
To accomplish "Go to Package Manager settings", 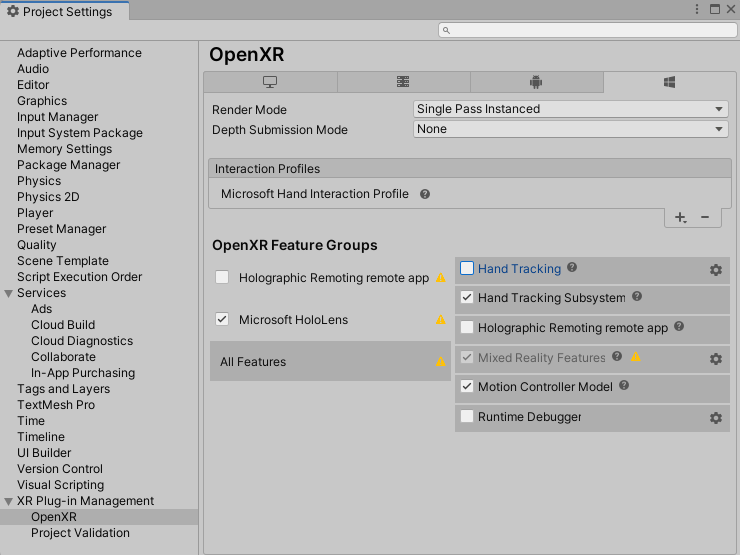I will click(68, 165).
